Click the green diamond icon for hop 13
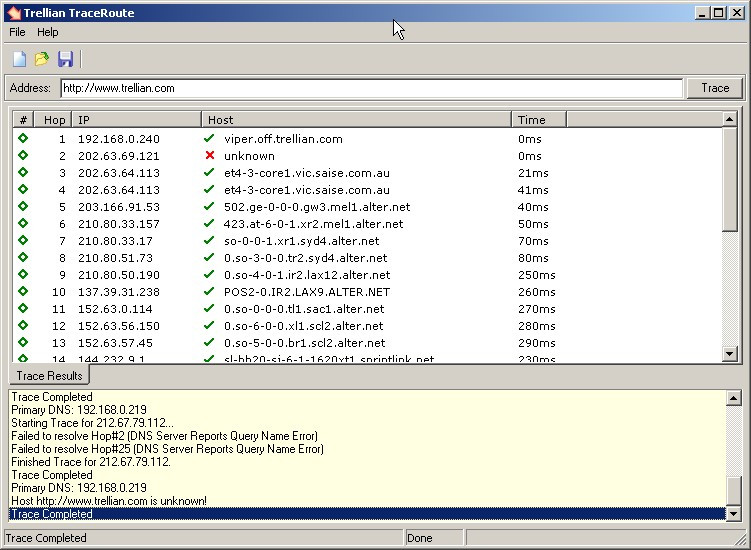The image size is (751, 550). pos(23,343)
